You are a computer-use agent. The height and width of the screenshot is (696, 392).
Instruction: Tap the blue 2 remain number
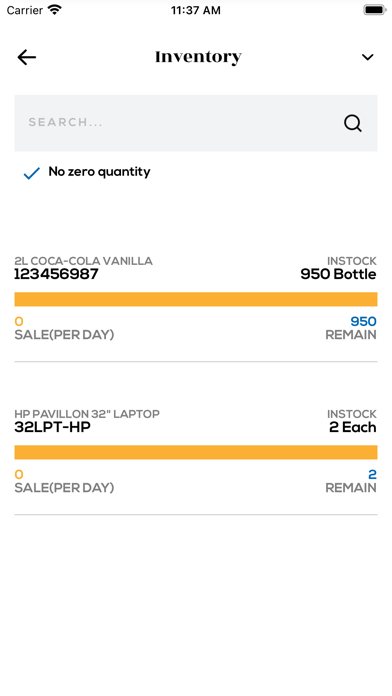point(372,475)
